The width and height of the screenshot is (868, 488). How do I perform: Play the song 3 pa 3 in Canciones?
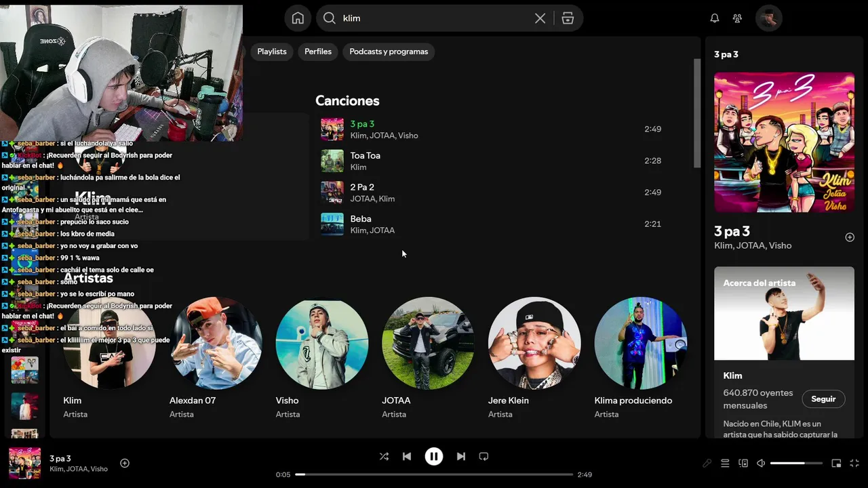pyautogui.click(x=492, y=129)
